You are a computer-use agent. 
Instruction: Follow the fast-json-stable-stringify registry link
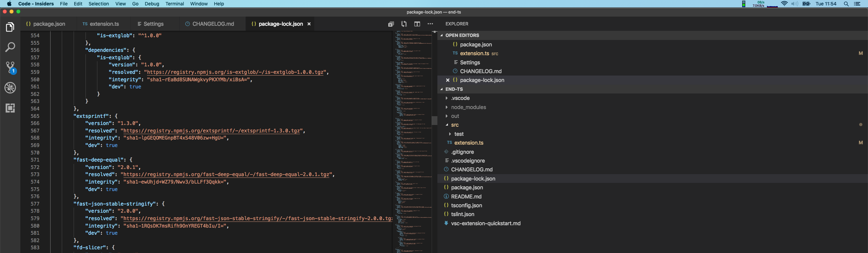pyautogui.click(x=258, y=218)
